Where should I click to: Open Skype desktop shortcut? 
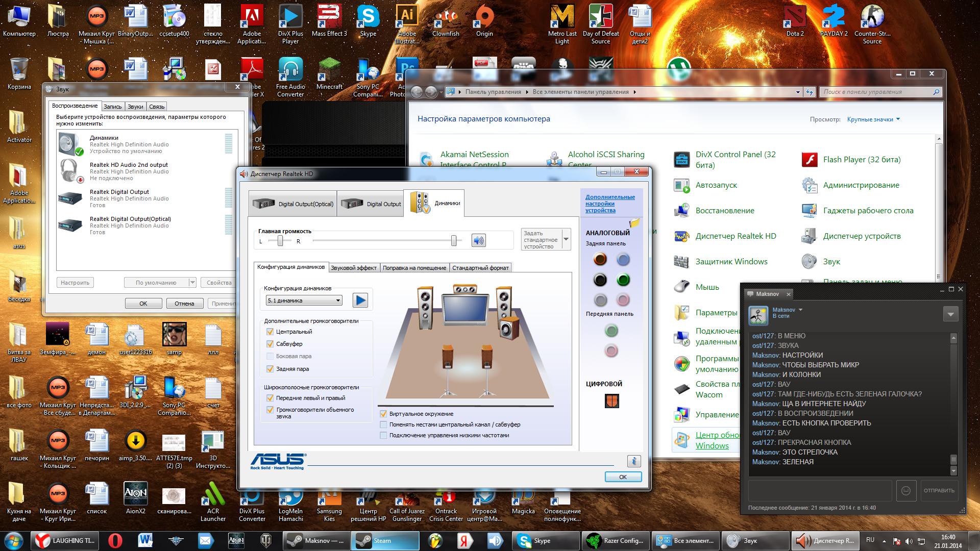[368, 20]
